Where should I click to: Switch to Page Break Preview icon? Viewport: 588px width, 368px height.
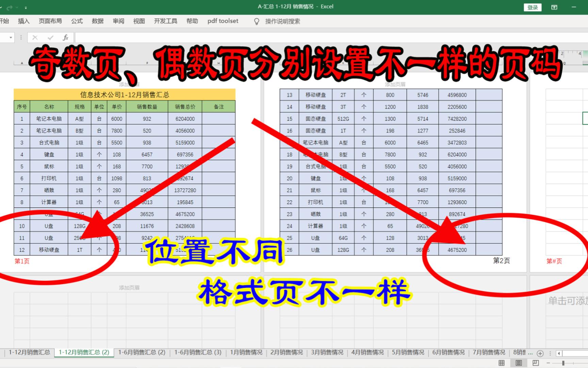[x=536, y=363]
